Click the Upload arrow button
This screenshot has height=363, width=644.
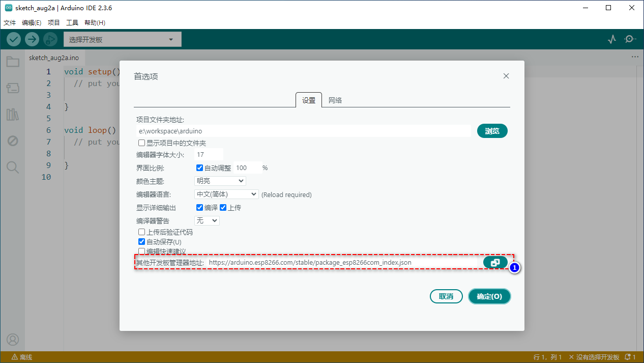point(32,39)
